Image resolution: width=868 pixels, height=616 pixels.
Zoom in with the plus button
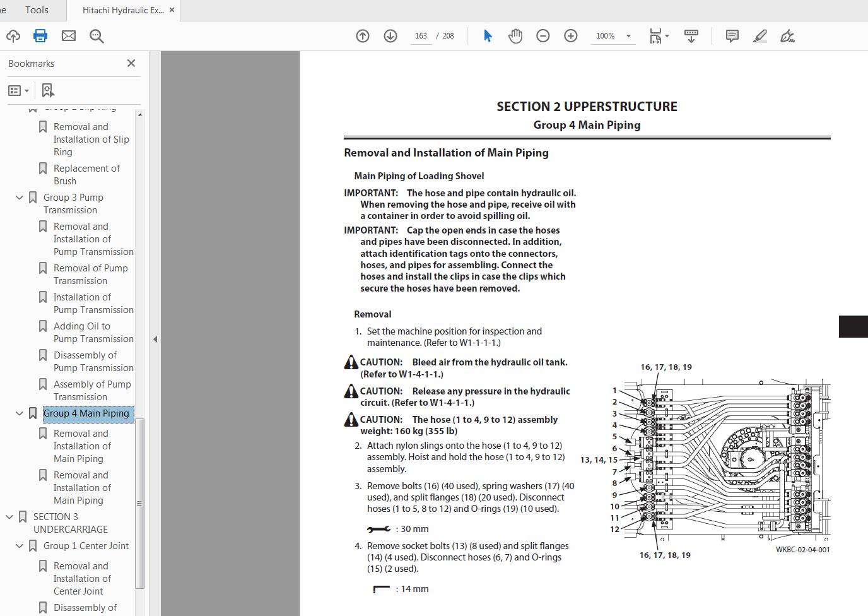click(571, 36)
